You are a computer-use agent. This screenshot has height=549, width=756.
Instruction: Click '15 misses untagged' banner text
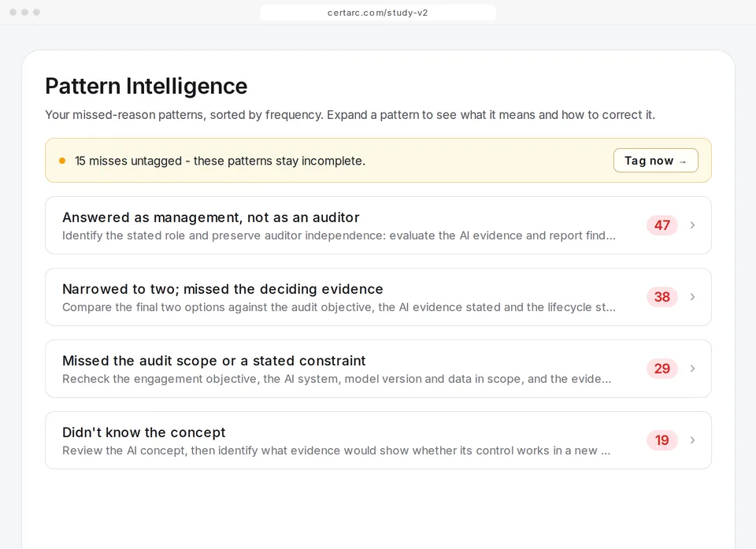click(220, 161)
